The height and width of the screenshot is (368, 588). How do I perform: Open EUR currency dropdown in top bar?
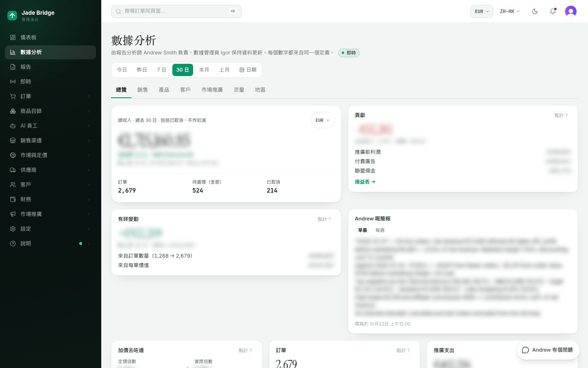482,11
